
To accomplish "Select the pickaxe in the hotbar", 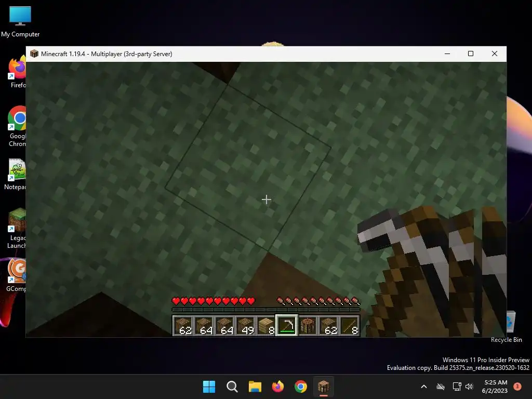I will tap(287, 325).
